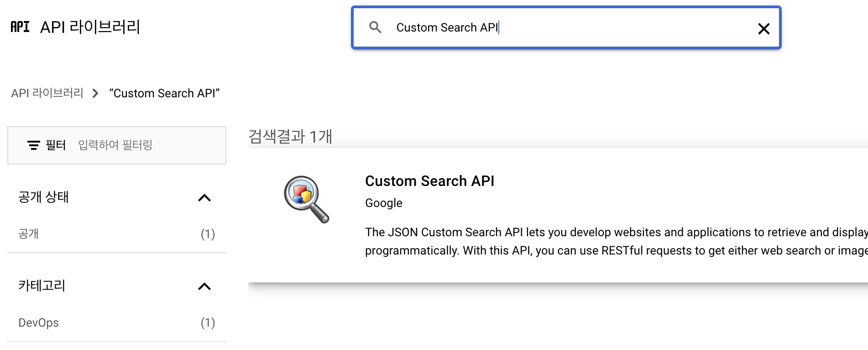Clear the search field with X icon
The height and width of the screenshot is (350, 868).
coord(763,29)
